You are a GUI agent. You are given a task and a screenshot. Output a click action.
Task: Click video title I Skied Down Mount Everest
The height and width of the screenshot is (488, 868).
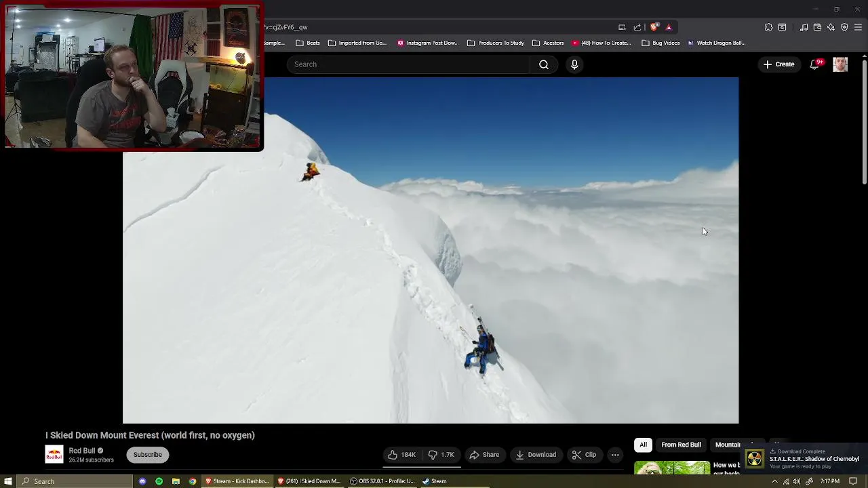pos(150,435)
